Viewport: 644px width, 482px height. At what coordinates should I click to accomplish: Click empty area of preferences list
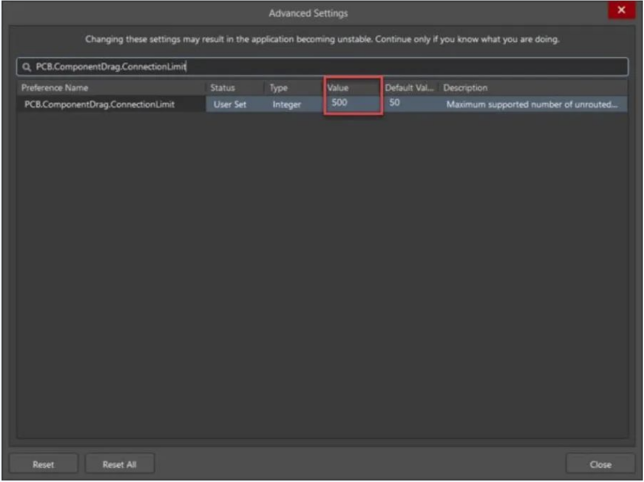(x=320, y=280)
